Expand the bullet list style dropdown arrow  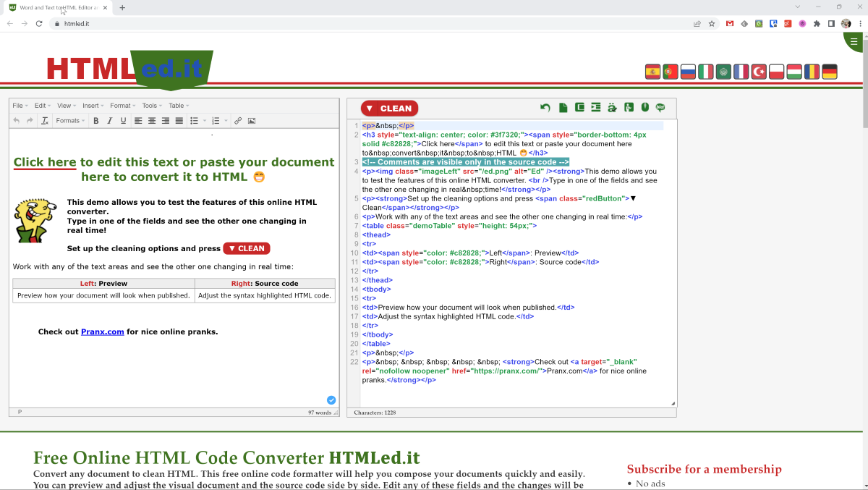pos(204,121)
